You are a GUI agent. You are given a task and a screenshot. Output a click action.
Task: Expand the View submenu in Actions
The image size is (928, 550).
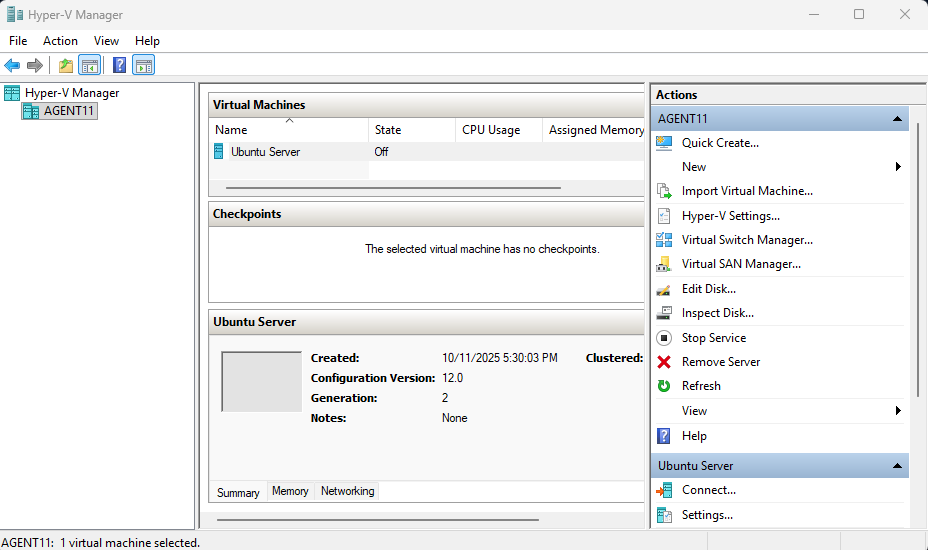[x=898, y=411]
